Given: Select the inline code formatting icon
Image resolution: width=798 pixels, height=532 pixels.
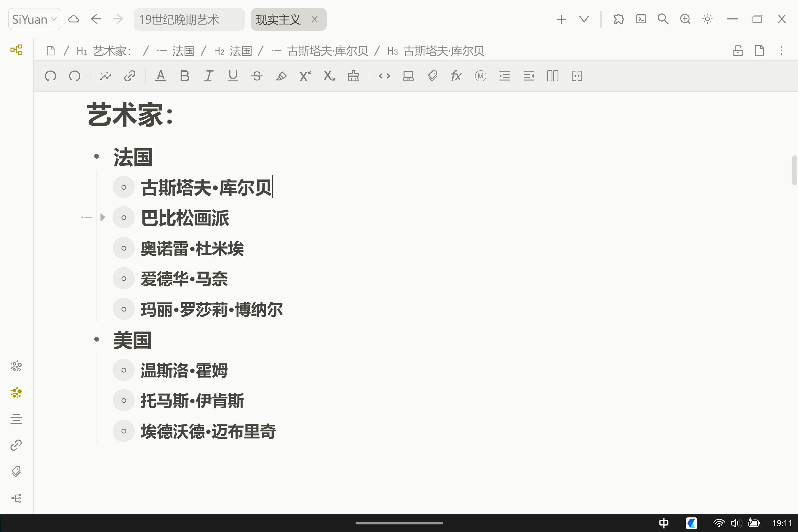Looking at the screenshot, I should coord(384,76).
